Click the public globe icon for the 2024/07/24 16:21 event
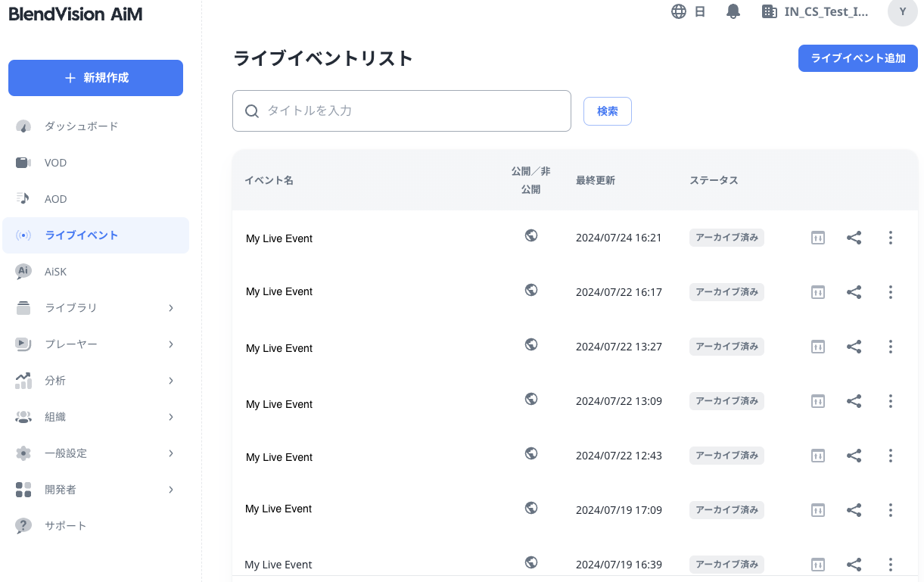924x582 pixels. pyautogui.click(x=531, y=235)
